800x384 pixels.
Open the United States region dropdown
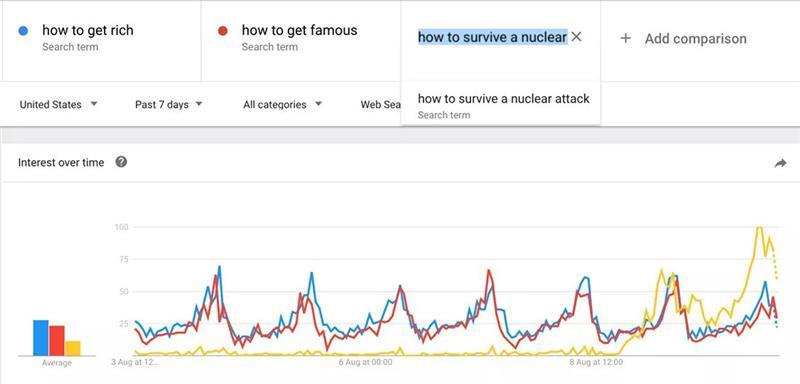(x=58, y=105)
